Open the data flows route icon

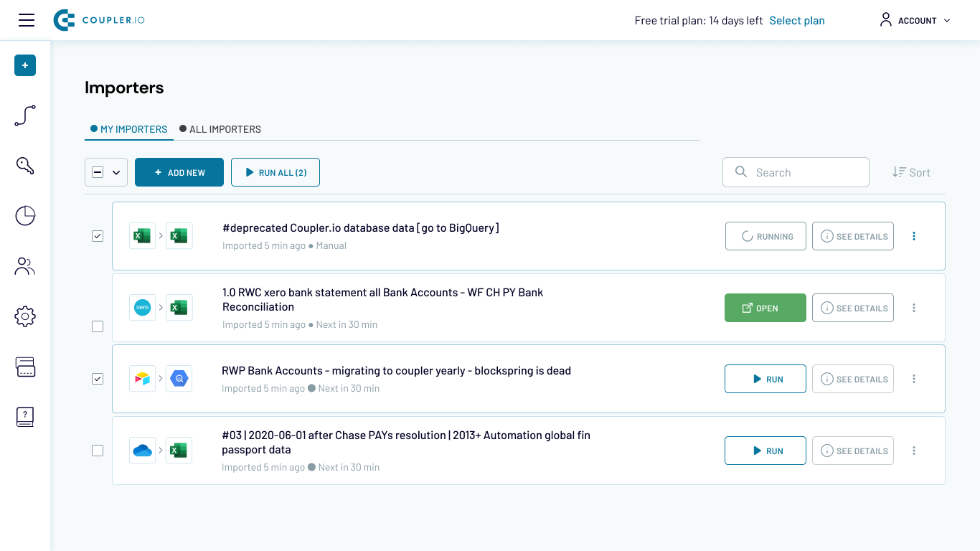[x=25, y=116]
